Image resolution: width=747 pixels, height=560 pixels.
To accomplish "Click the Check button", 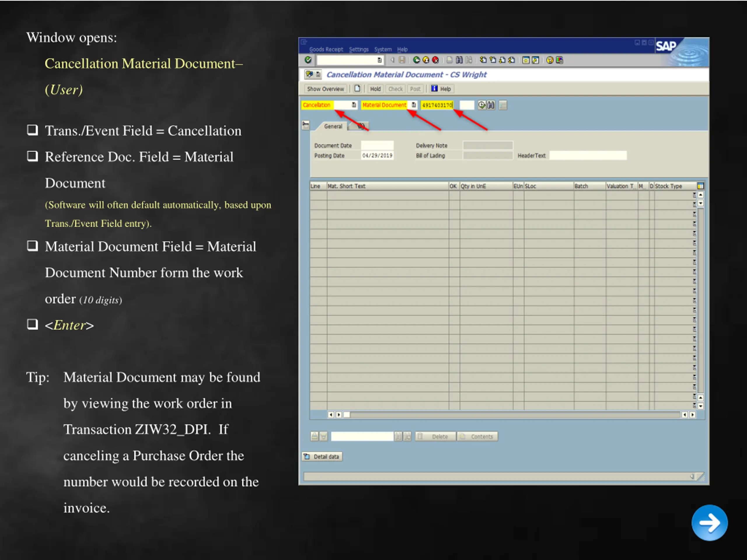I will 395,89.
